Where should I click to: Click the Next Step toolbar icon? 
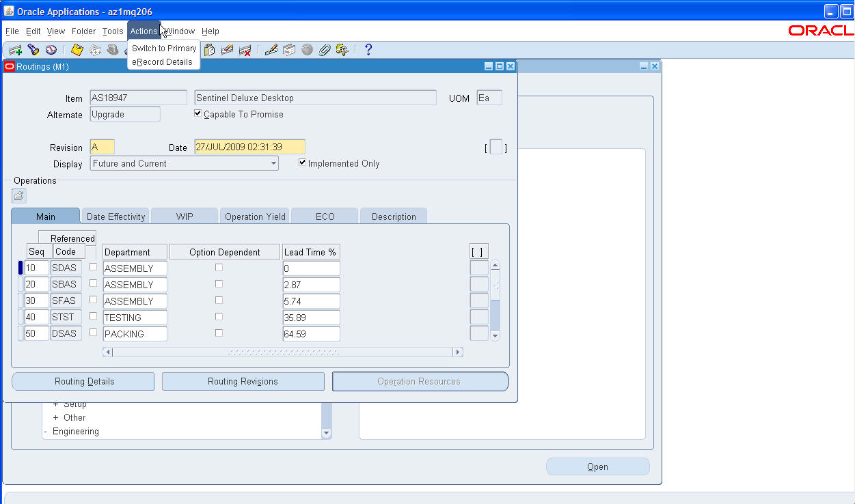tap(95, 50)
